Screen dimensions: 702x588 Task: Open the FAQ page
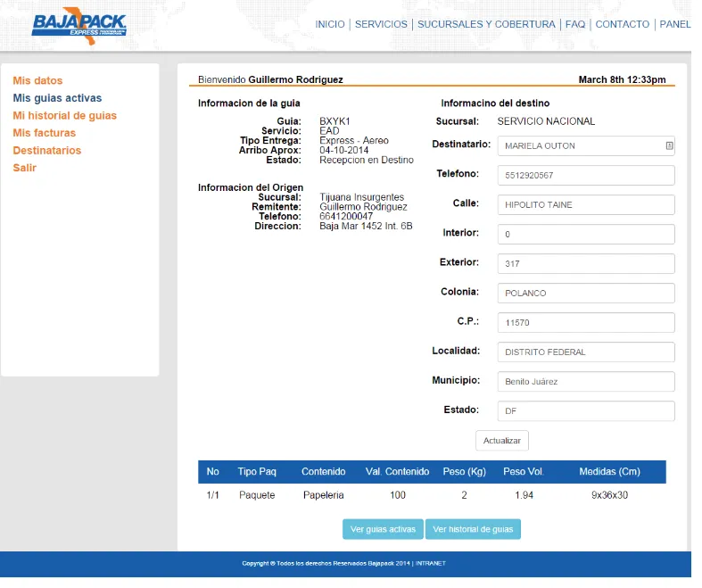pos(575,24)
